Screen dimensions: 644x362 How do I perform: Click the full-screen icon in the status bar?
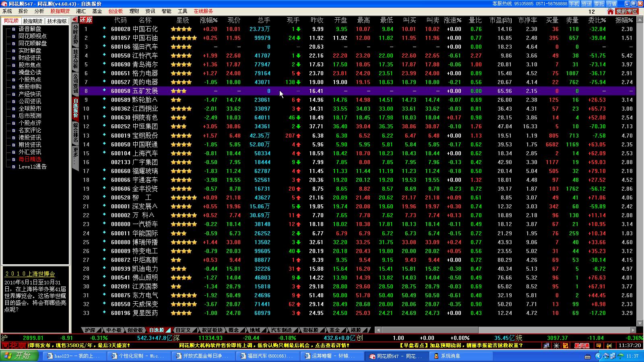coord(556,346)
